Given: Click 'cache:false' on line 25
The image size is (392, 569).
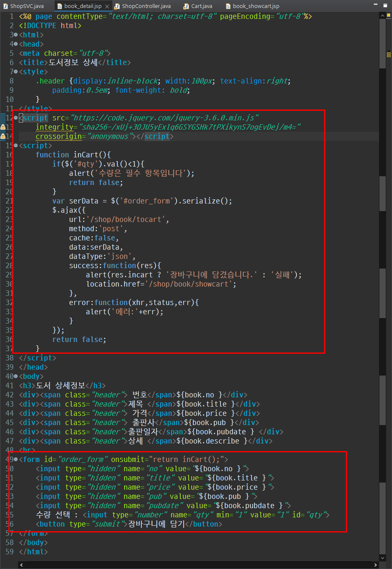Looking at the screenshot, I should coord(92,238).
